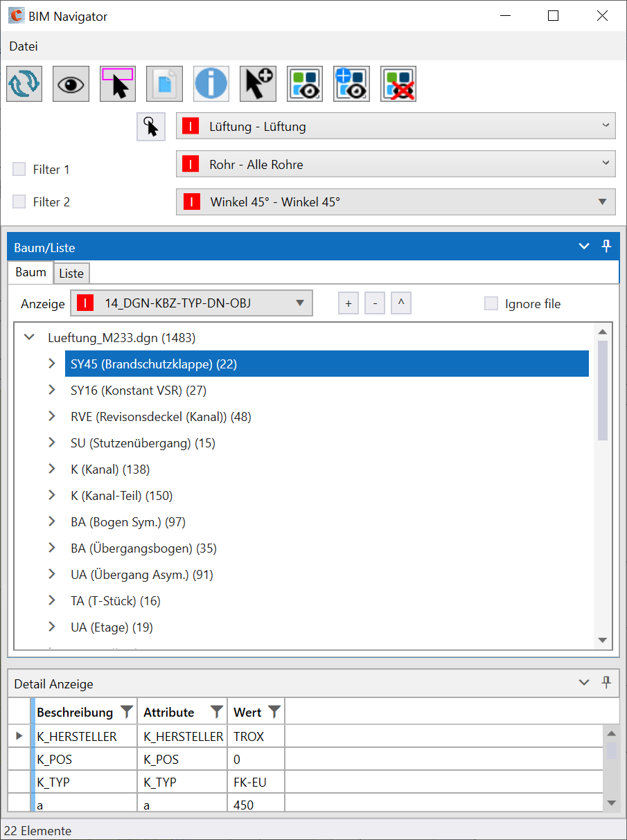Click the eye visibility toolbar icon
627x840 pixels.
point(71,84)
